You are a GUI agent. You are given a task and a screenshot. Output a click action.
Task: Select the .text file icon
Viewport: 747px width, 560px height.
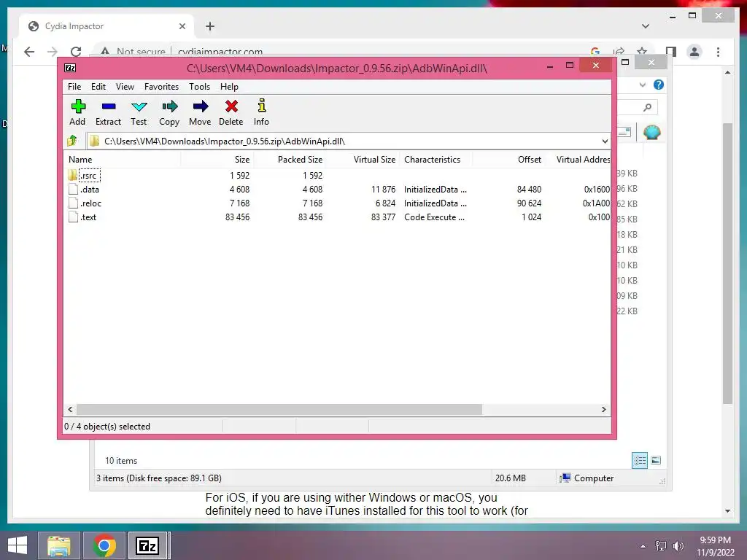(x=73, y=217)
